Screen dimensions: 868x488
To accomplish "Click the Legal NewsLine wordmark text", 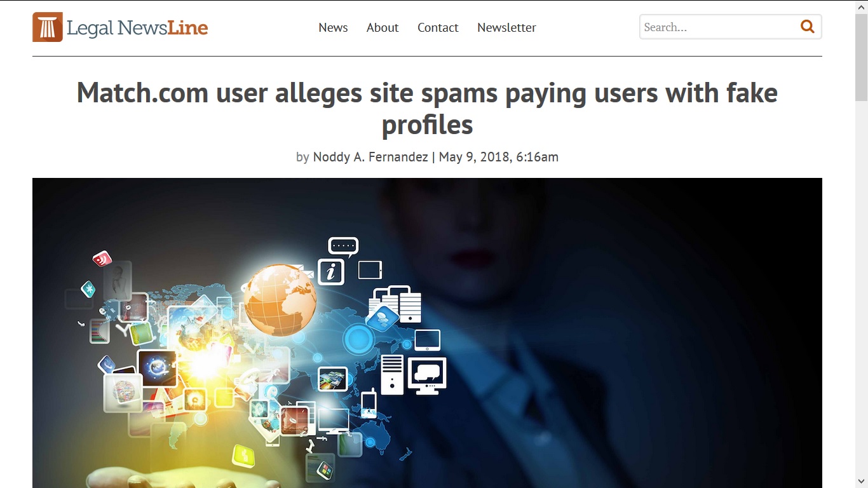I will [x=137, y=28].
